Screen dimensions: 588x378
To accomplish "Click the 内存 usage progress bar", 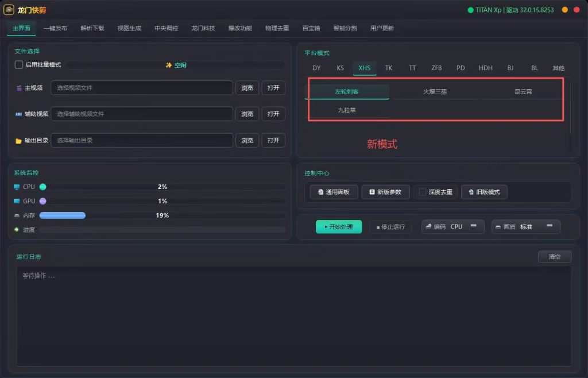I will pyautogui.click(x=162, y=215).
